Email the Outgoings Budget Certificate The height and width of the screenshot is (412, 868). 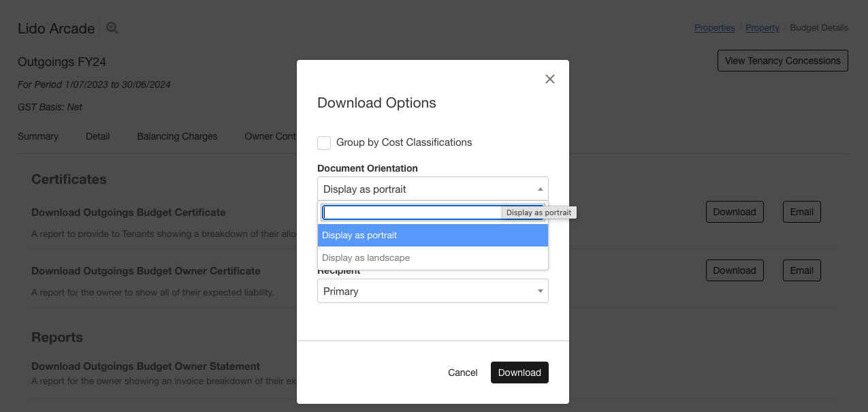pyautogui.click(x=801, y=212)
